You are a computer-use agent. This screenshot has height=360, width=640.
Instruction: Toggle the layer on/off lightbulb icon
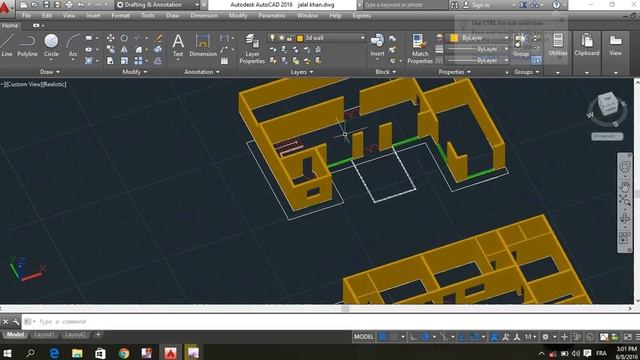(273, 38)
